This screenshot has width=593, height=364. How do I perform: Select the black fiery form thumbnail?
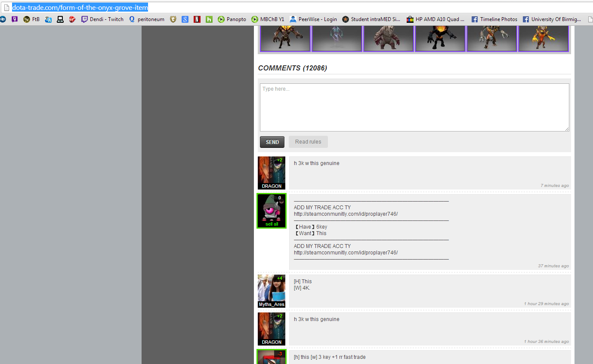pyautogui.click(x=440, y=39)
